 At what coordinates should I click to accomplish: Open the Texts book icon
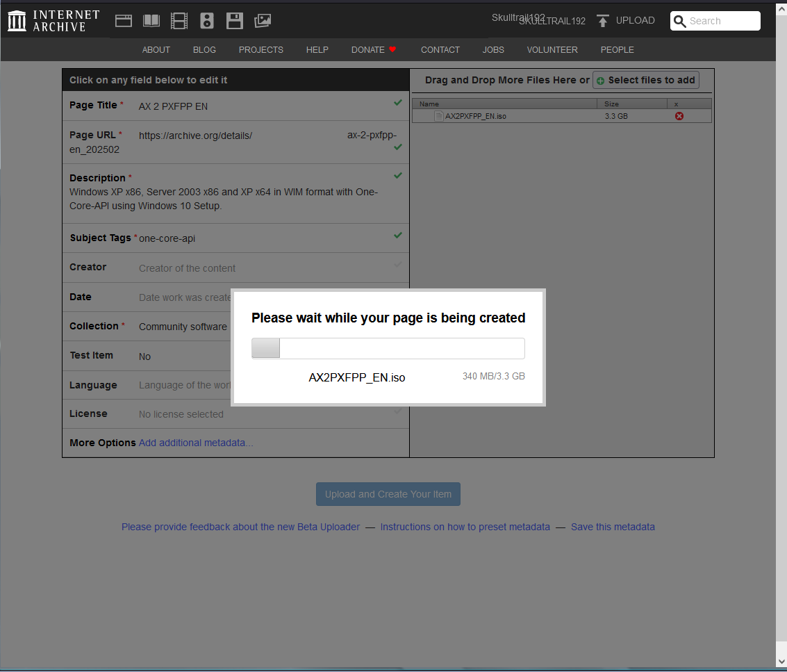[151, 21]
